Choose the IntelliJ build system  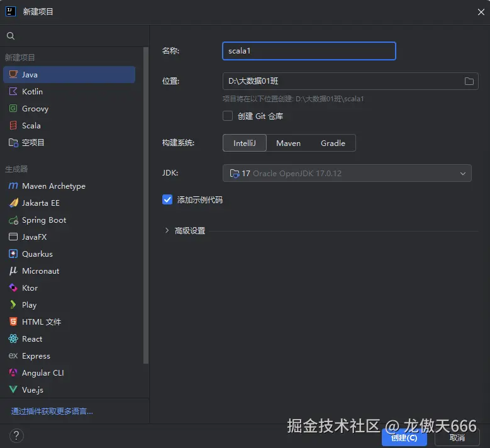pos(245,143)
